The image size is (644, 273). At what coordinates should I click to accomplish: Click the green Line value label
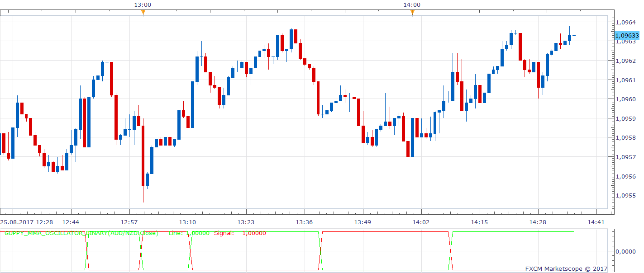click(189, 233)
